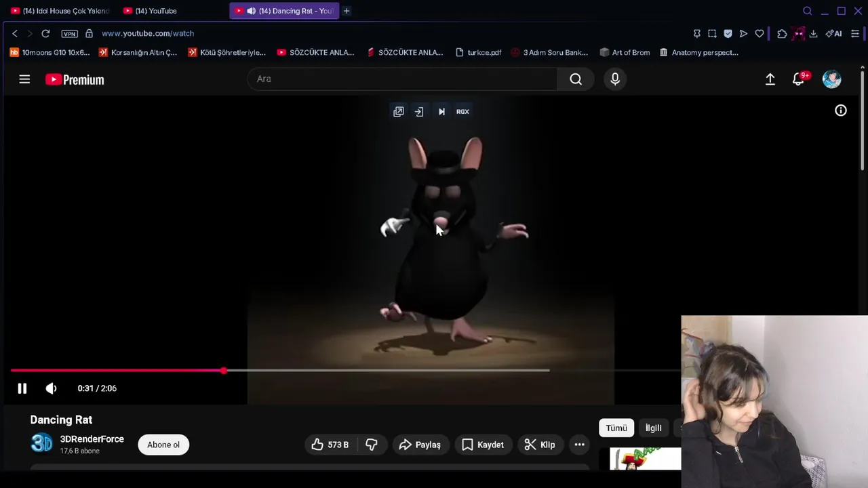Open the browser downloads icon
The width and height of the screenshot is (868, 488).
tap(813, 33)
